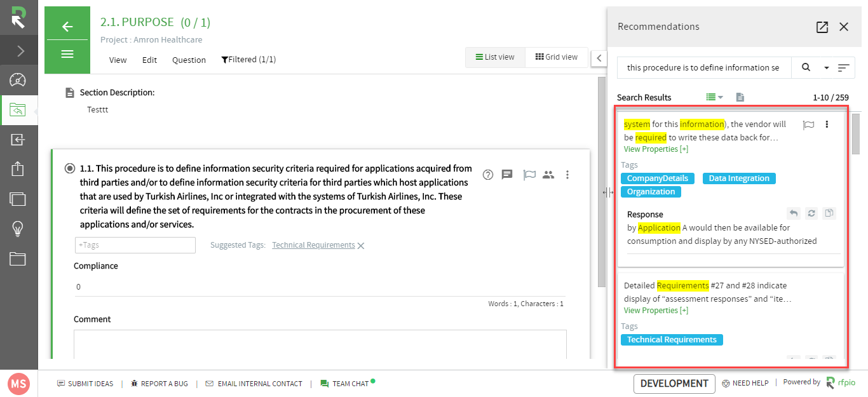Viewport: 868px width, 397px height.
Task: Click the recommendations search field
Action: pyautogui.click(x=704, y=67)
